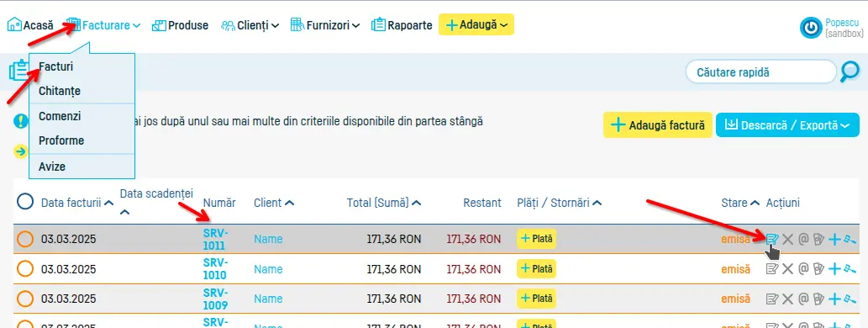This screenshot has height=328, width=868.
Task: Open the Descarcă / Exportă dropdown
Action: [787, 125]
